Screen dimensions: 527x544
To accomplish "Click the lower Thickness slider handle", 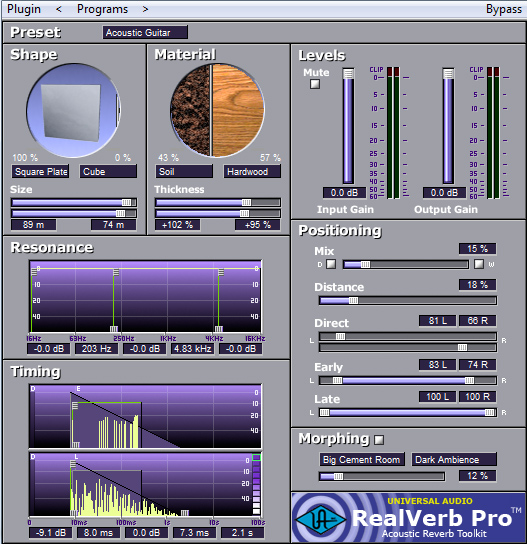I will tap(244, 213).
